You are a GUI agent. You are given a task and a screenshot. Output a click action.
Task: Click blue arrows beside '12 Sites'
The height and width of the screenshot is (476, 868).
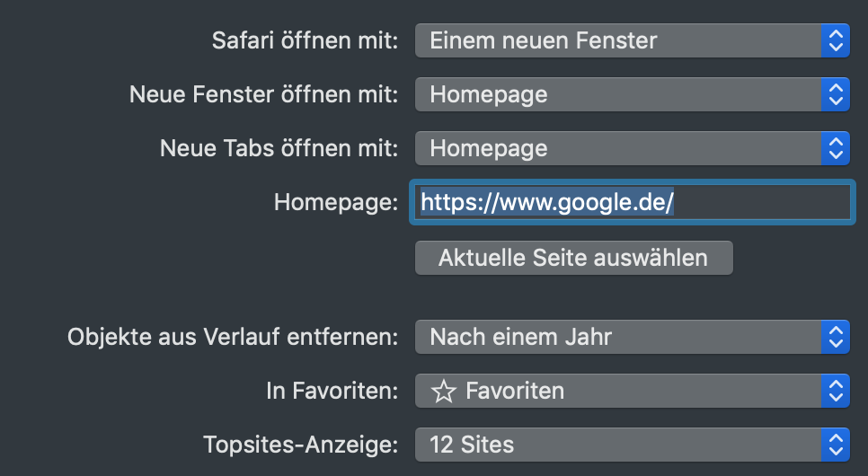click(x=836, y=444)
